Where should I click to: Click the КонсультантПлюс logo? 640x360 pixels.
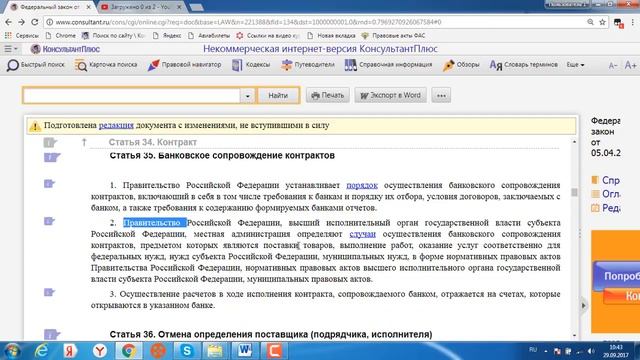point(65,49)
